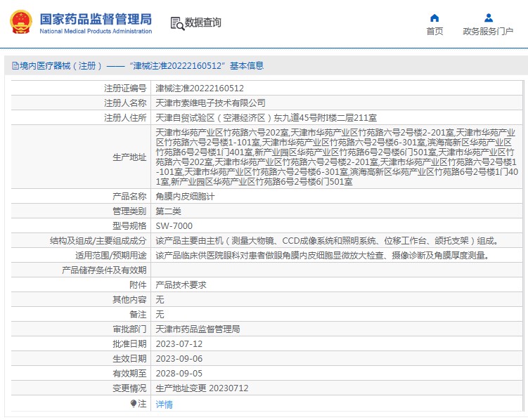This screenshot has width=528, height=420.
Task: Click the document icon beside 境内医疗器械
Action: pyautogui.click(x=15, y=65)
